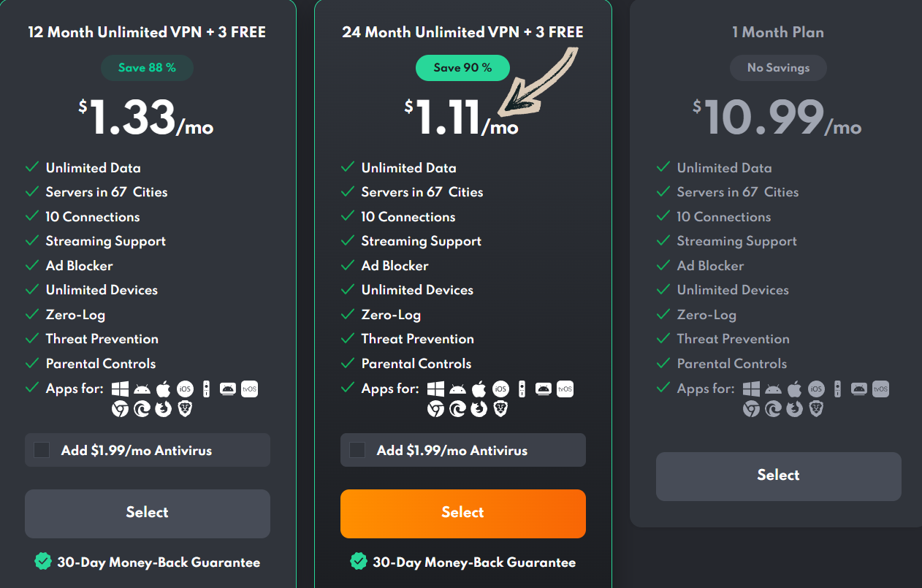Open the iOS app icon in the 1 Month plan
This screenshot has width=922, height=588.
pyautogui.click(x=817, y=389)
